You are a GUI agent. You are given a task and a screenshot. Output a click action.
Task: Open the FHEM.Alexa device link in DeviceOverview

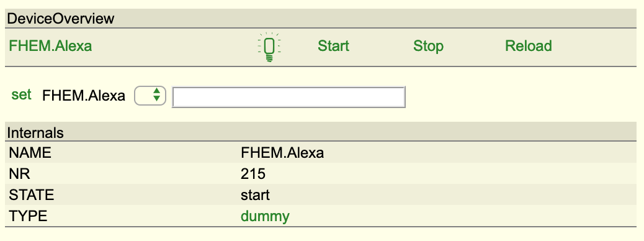coord(50,46)
